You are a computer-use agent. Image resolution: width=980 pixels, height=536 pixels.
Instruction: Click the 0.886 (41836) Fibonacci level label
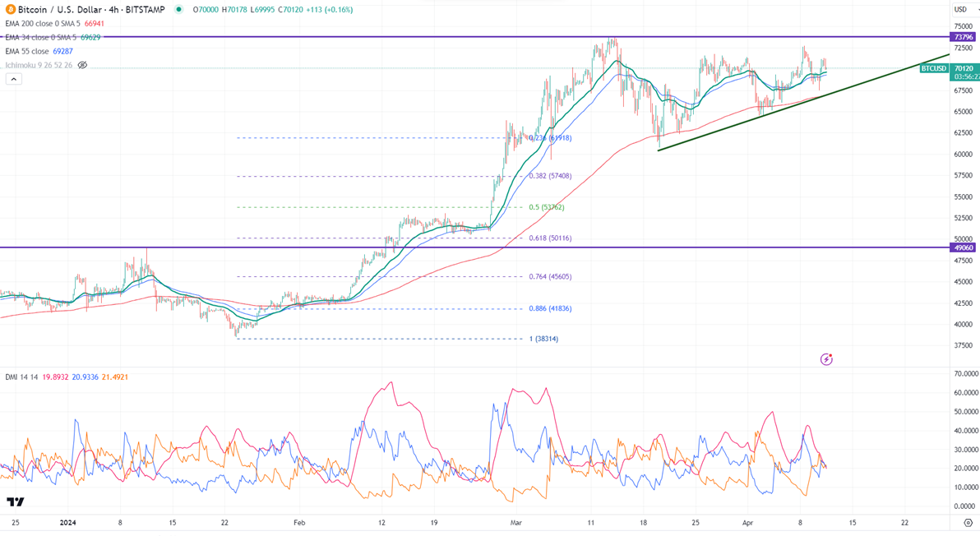(x=550, y=308)
